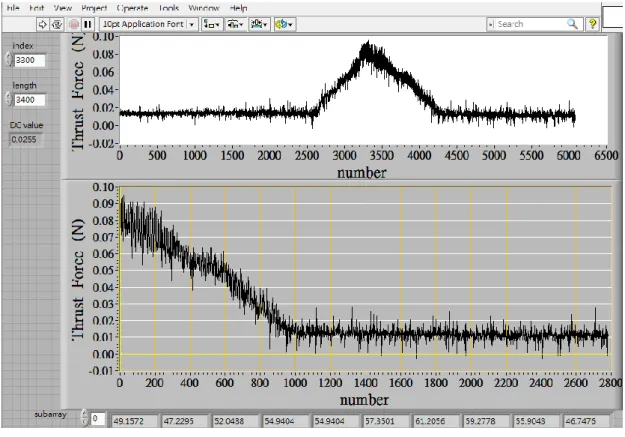This screenshot has height=437, width=625.
Task: Click the subarray index stepper arrows
Action: [x=84, y=417]
